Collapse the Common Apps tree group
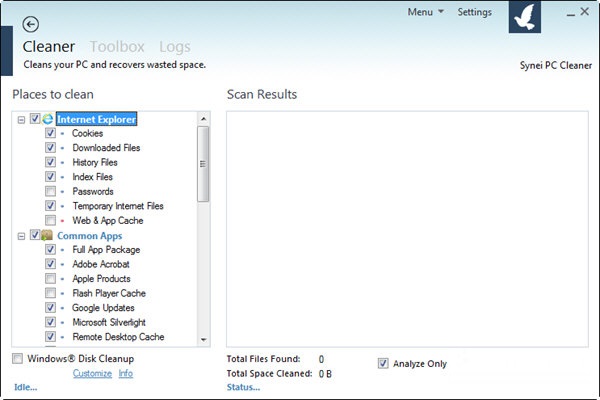Screen dimensions: 600x400 click(21, 236)
